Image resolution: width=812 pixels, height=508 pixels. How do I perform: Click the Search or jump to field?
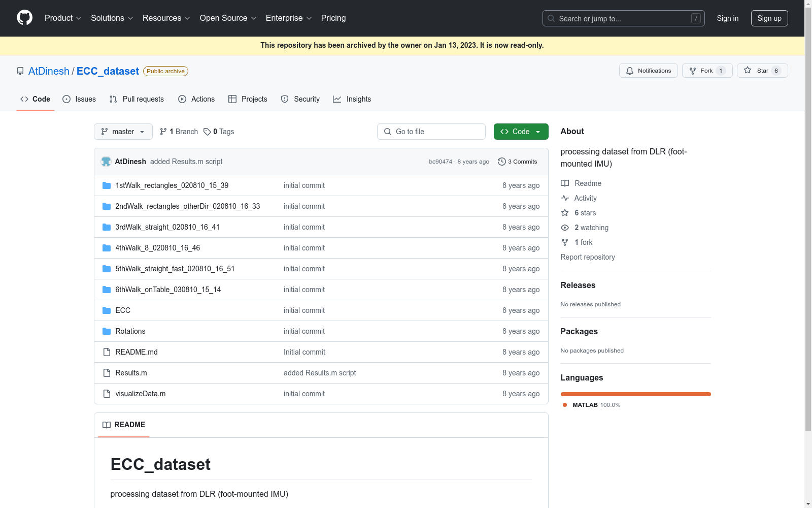pos(624,18)
